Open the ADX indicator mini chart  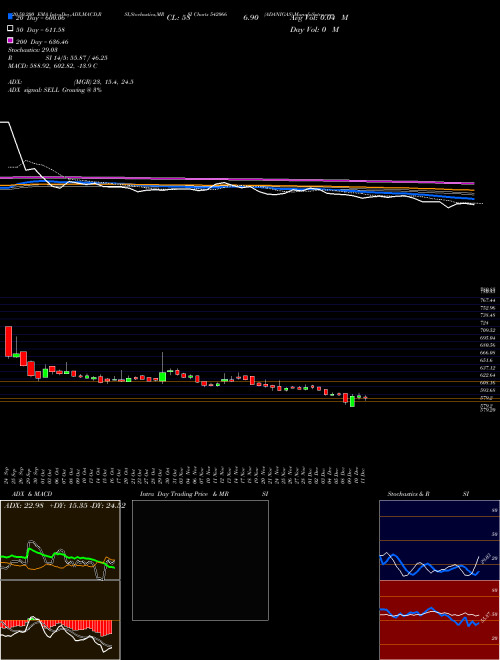(60, 540)
